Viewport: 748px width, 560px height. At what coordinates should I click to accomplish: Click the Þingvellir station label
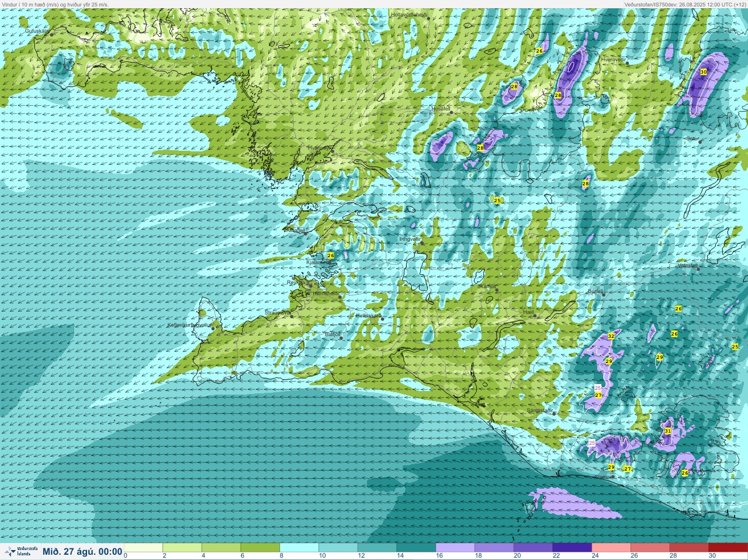pos(410,239)
